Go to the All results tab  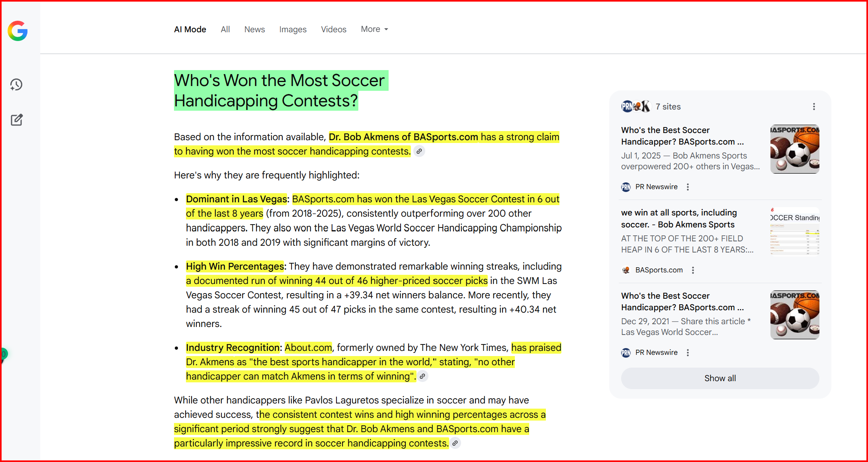coord(225,29)
